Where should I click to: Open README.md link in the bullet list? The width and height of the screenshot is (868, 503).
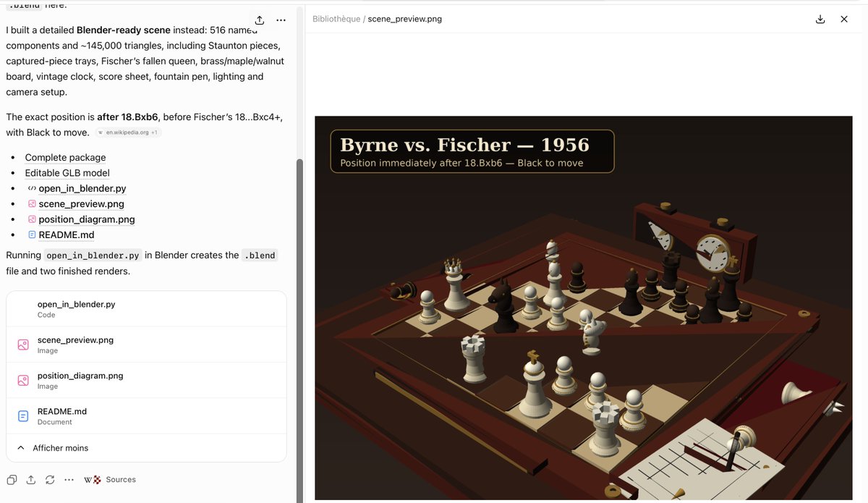(67, 234)
